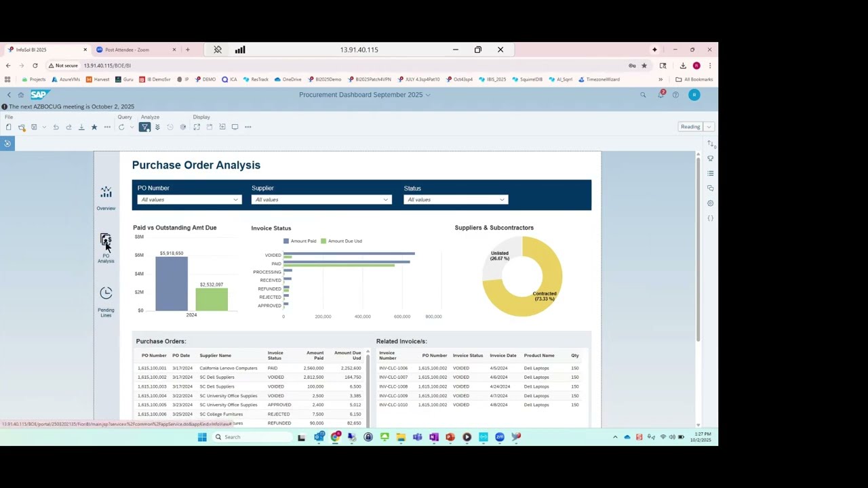Viewport: 868px width, 488px height.
Task: Go back with the SAP back arrow
Action: (x=9, y=95)
